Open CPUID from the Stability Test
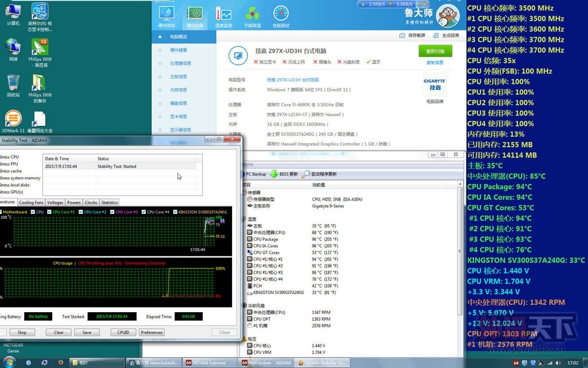The image size is (588, 368). (x=123, y=332)
